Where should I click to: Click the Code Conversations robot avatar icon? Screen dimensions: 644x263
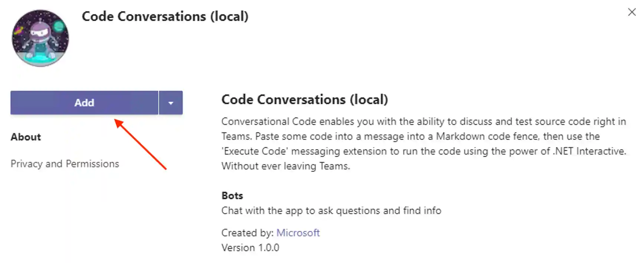point(40,38)
